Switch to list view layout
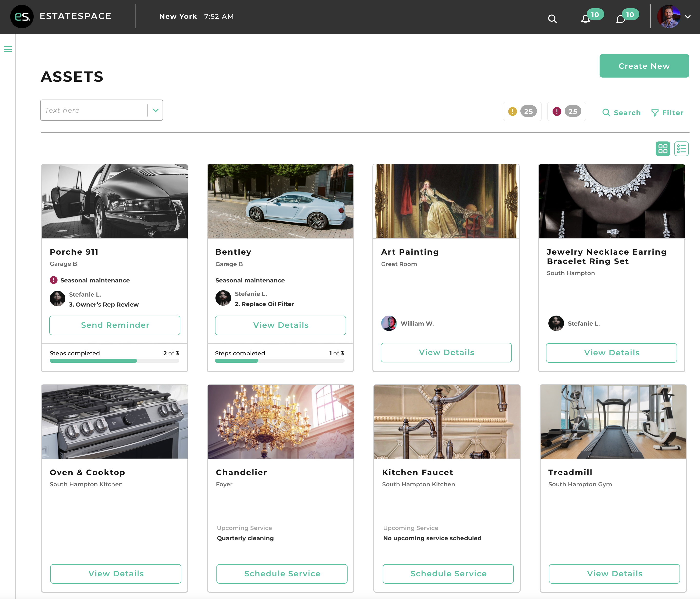The height and width of the screenshot is (599, 700). click(682, 148)
